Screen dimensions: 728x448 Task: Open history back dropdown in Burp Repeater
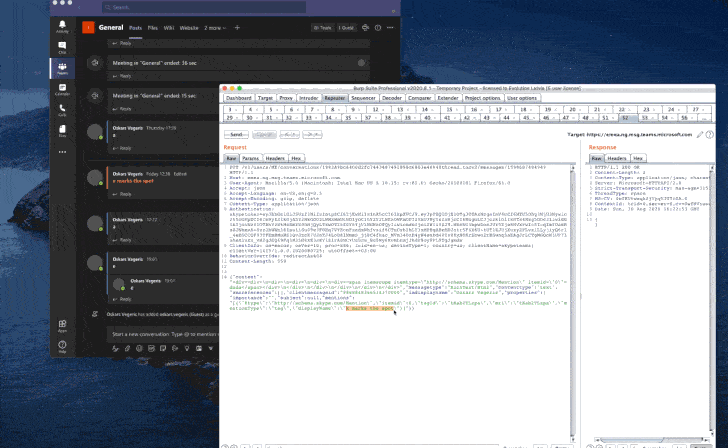(x=289, y=135)
